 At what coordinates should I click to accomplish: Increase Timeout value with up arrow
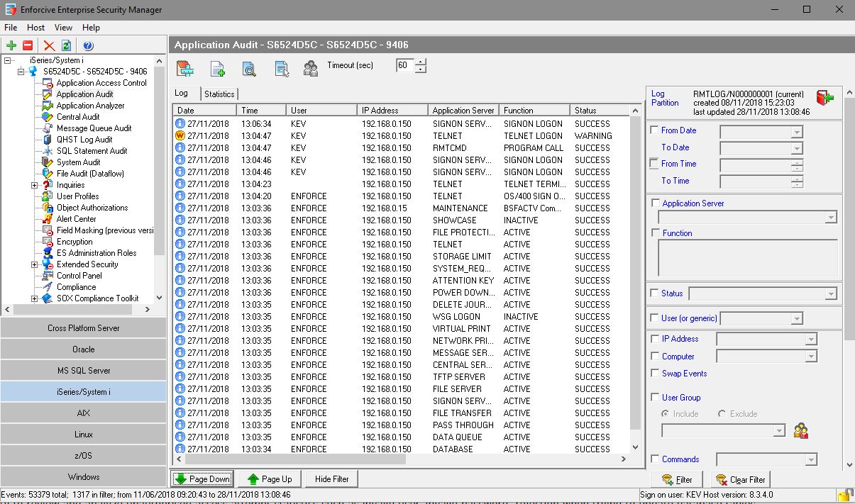pyautogui.click(x=421, y=62)
